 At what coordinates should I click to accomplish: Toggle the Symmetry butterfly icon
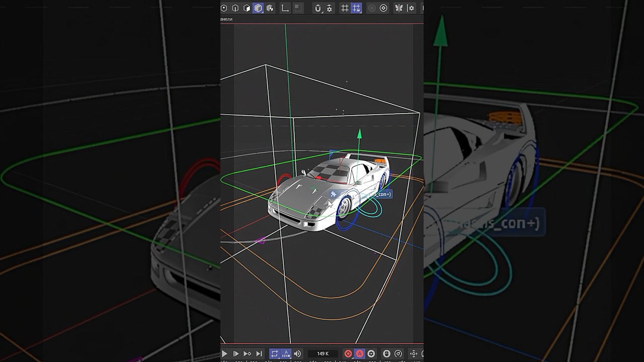click(399, 8)
